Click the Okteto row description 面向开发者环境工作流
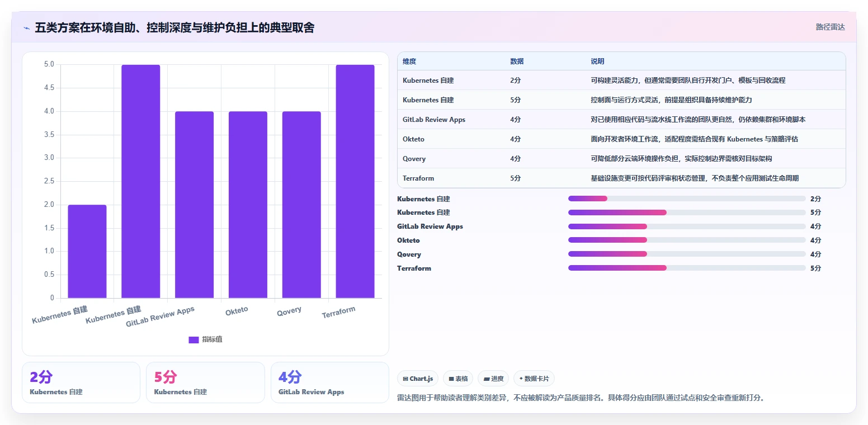868x425 pixels. [694, 139]
